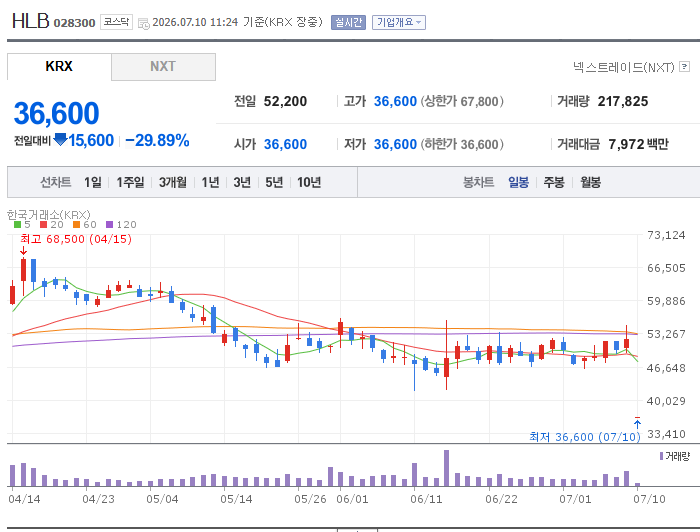Click the purple 거래량 legend marker

(x=661, y=456)
